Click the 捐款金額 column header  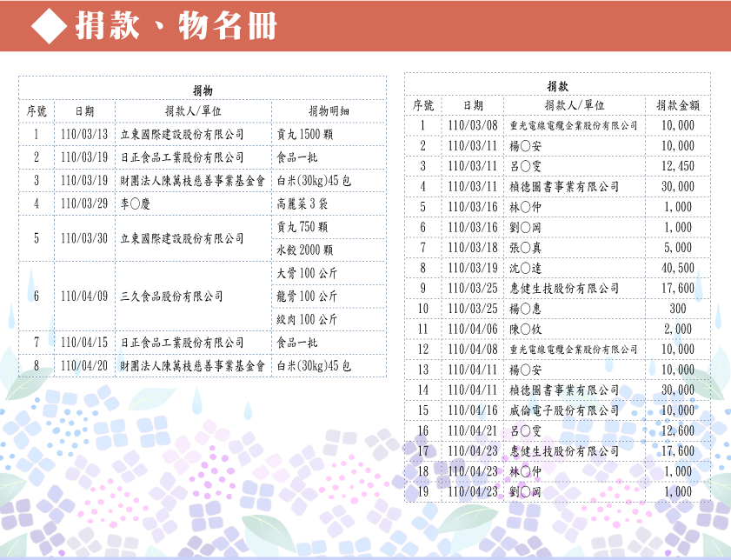tap(678, 105)
